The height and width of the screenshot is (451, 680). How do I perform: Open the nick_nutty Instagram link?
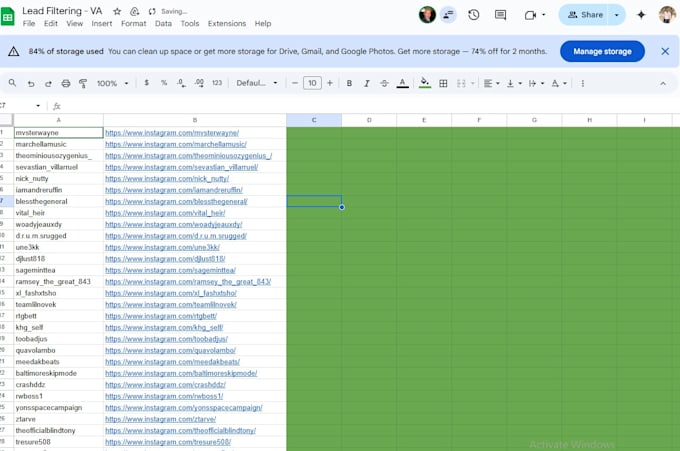[x=167, y=178]
